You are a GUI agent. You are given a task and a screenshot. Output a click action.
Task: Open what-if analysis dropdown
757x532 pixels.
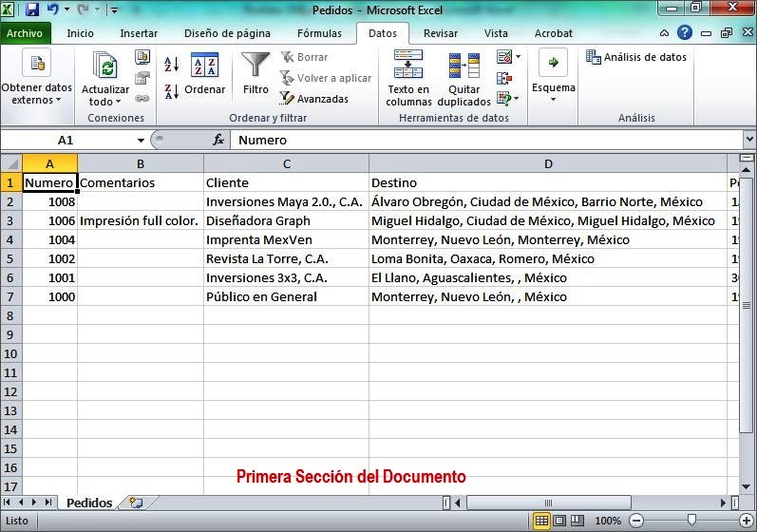coord(517,99)
